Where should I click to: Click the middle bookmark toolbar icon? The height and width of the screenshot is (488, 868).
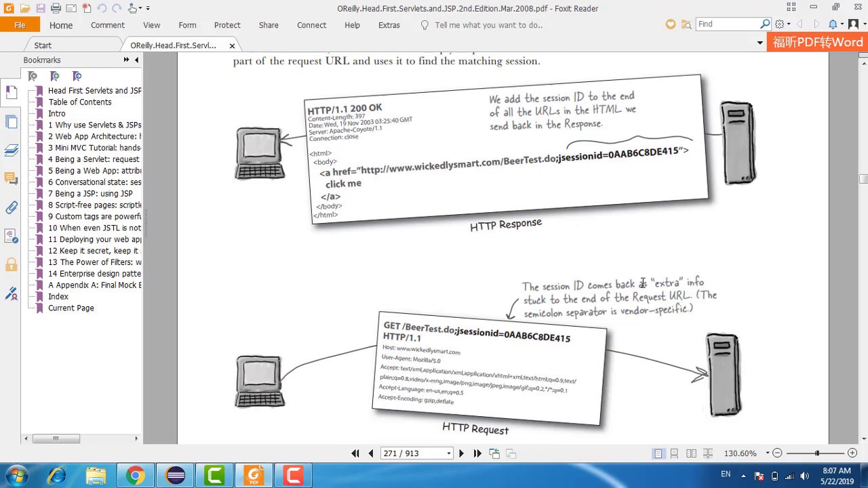click(55, 76)
